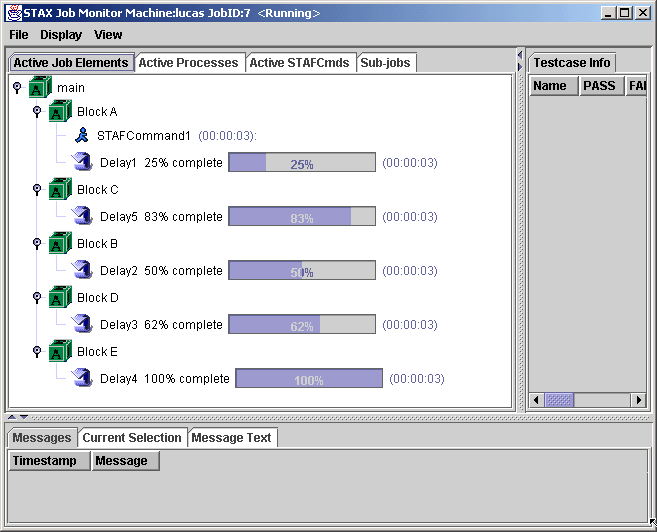This screenshot has height=532, width=657.
Task: Click the PASS column header
Action: [x=601, y=85]
